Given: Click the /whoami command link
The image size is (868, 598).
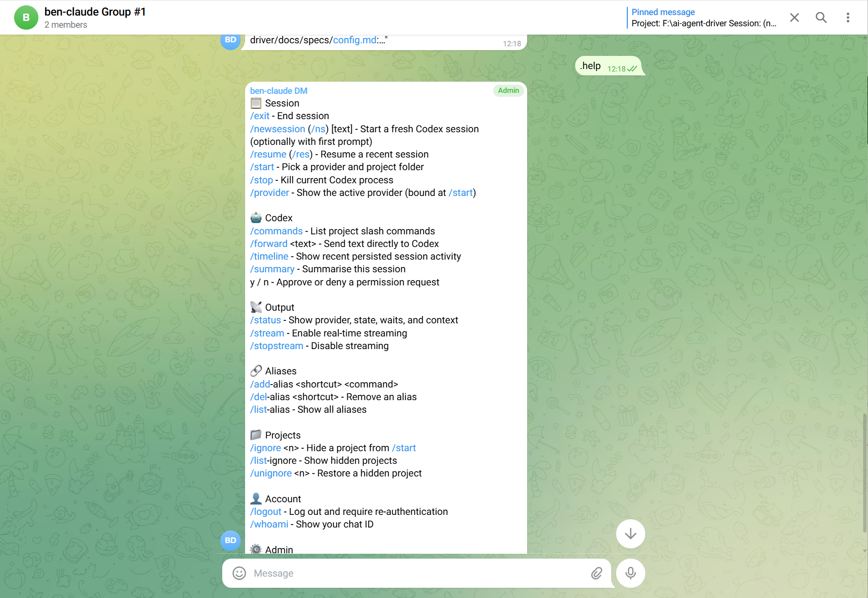Looking at the screenshot, I should (269, 524).
